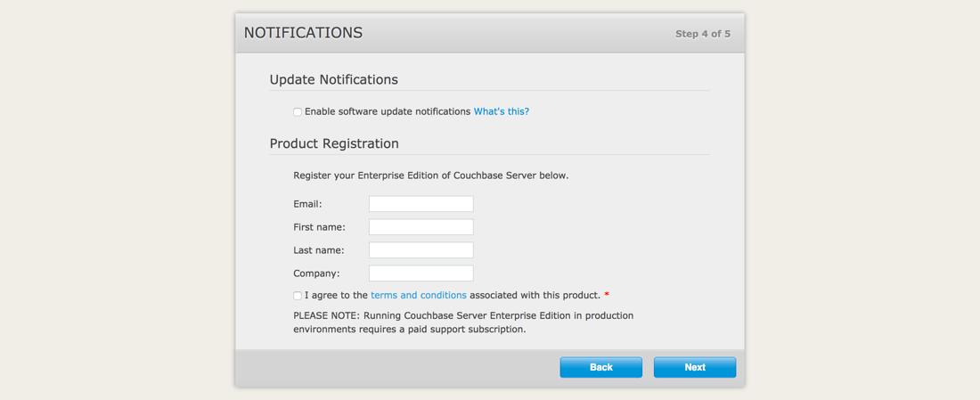Image resolution: width=980 pixels, height=400 pixels.
Task: Click the "PLEASE NOTE" paid subscription notice
Action: (x=463, y=322)
